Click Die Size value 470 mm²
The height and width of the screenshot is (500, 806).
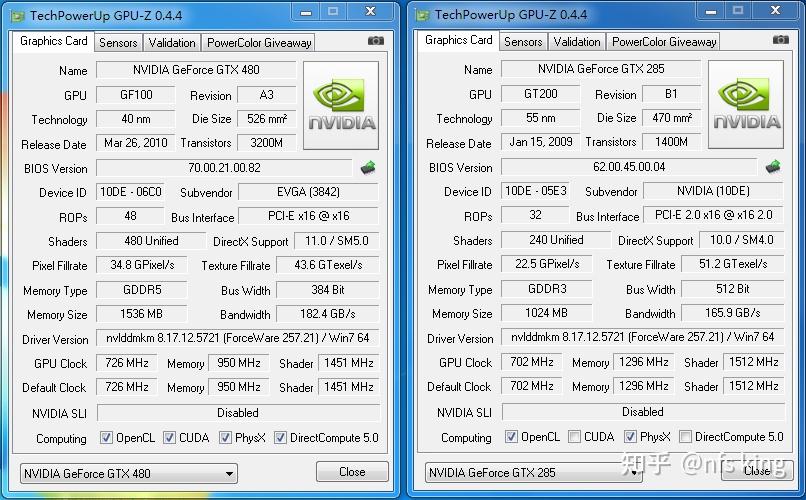tap(672, 118)
